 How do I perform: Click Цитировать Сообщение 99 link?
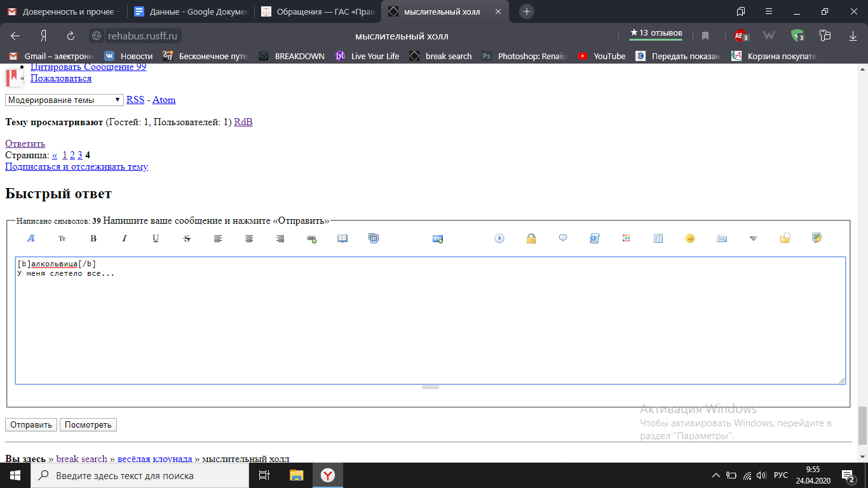point(88,67)
